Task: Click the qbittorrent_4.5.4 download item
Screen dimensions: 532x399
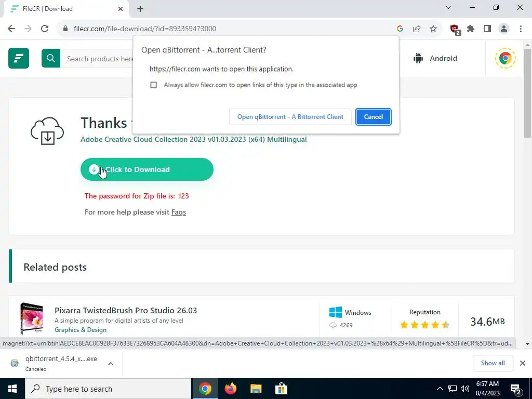Action: coord(61,363)
